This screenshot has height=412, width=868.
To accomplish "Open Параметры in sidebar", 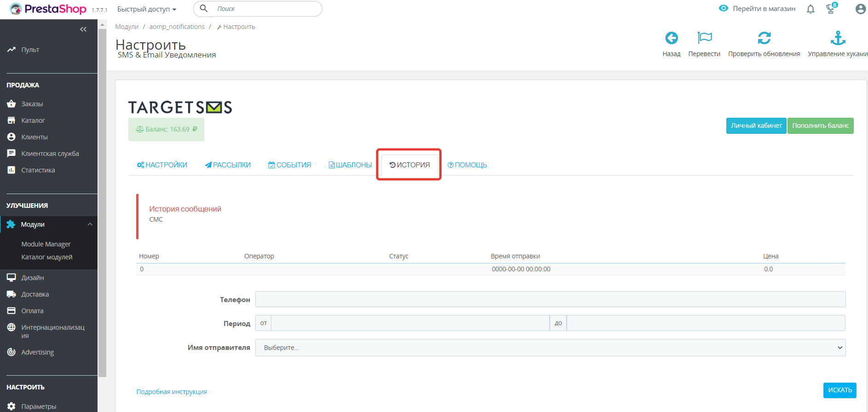I will pos(39,406).
